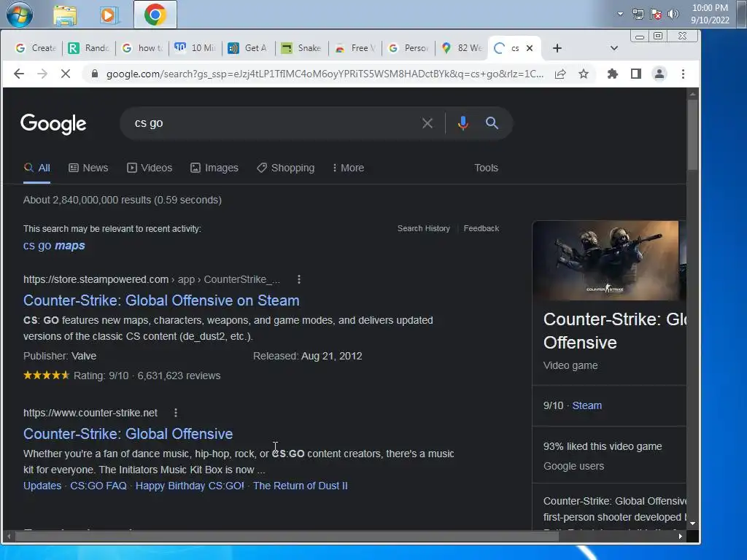Switch to Images results
747x560 pixels.
click(x=214, y=168)
